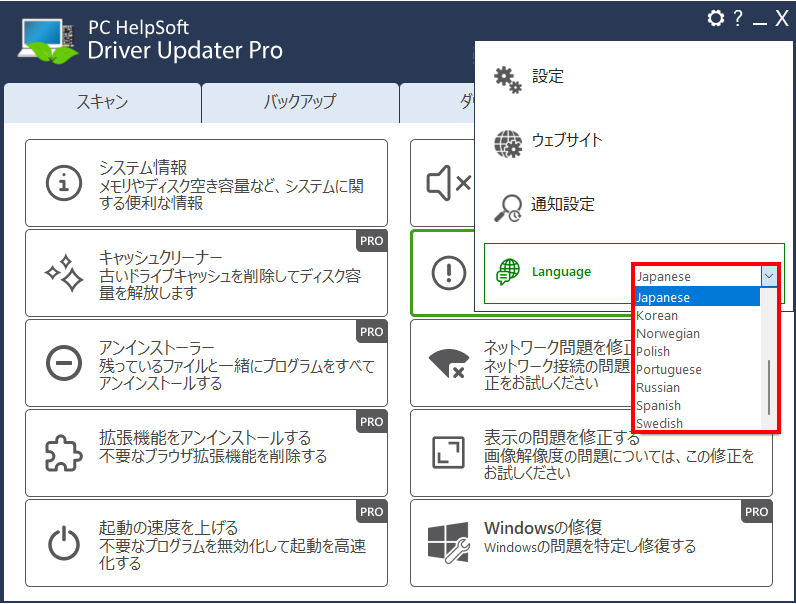Select Japanese in language list
Screen dimensions: 796x604
(x=698, y=297)
